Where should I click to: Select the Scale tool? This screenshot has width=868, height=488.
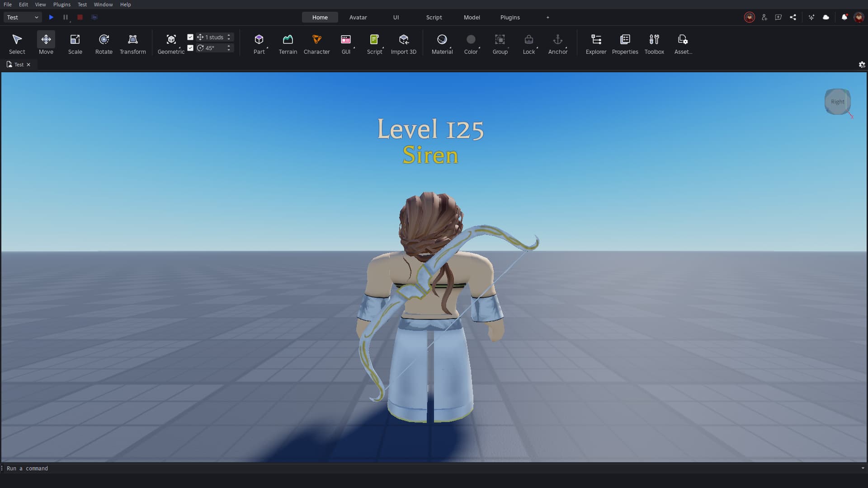pos(75,44)
